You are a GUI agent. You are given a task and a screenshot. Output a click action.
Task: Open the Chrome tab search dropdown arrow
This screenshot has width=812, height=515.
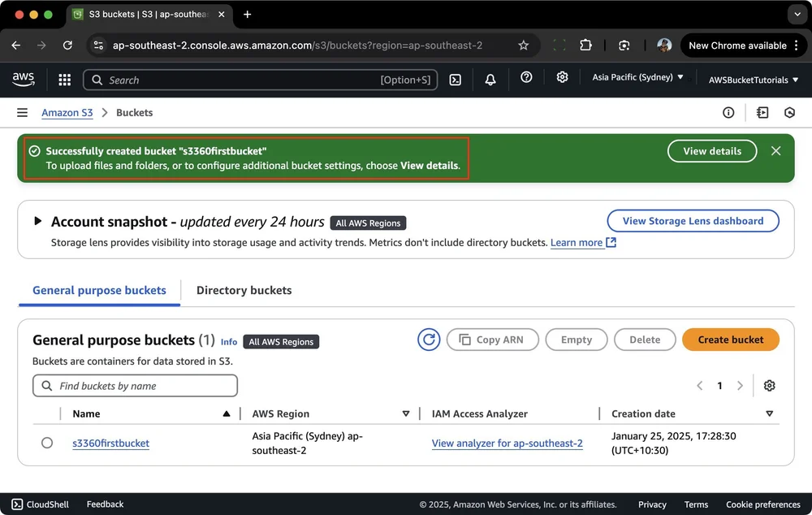(797, 15)
